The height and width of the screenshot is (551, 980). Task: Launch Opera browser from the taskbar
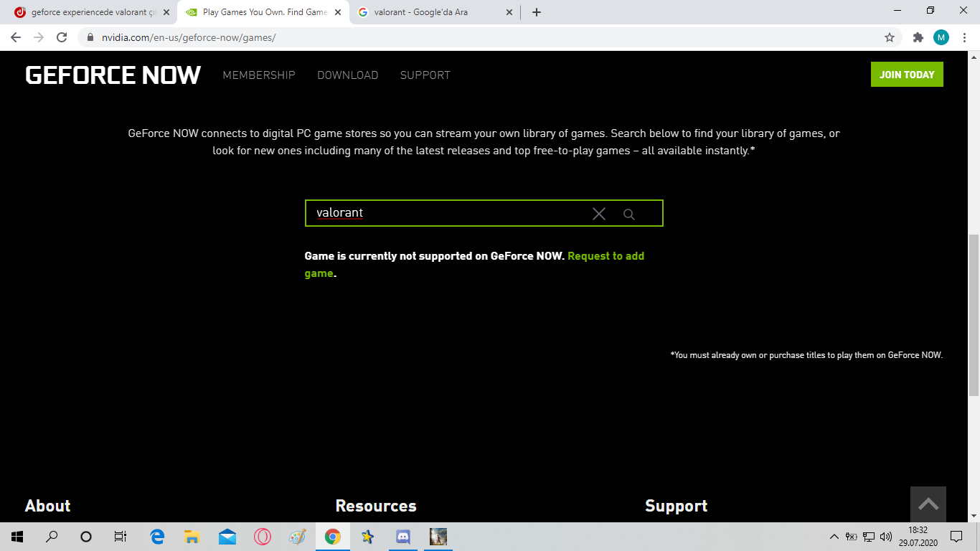[263, 537]
